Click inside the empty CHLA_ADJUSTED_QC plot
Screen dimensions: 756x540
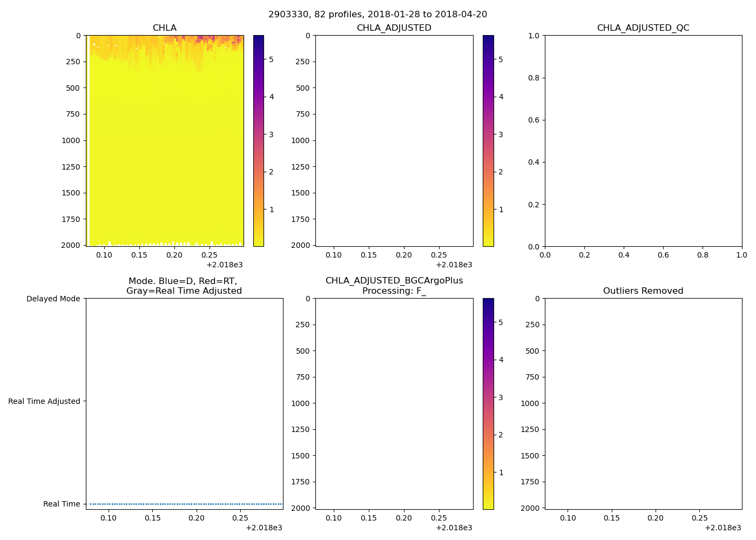(643, 140)
